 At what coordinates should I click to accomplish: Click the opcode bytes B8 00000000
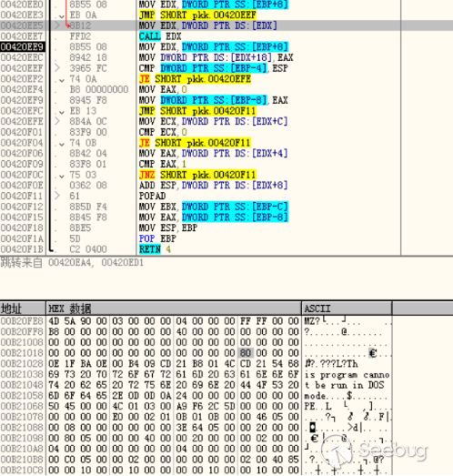click(99, 89)
